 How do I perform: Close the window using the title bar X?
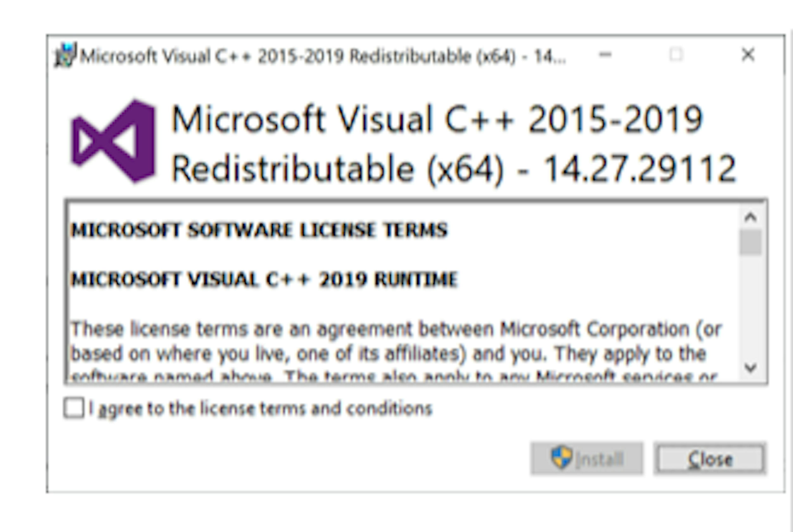click(748, 55)
